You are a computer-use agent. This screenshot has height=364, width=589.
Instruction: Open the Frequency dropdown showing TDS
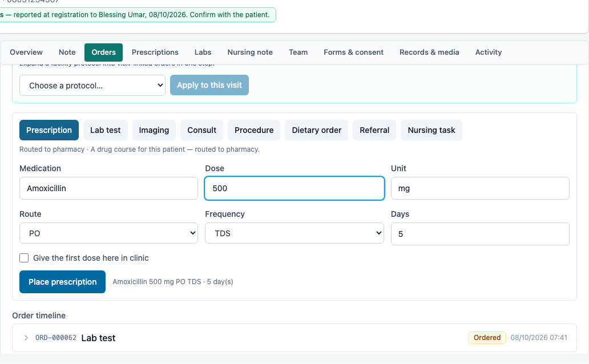pos(294,233)
